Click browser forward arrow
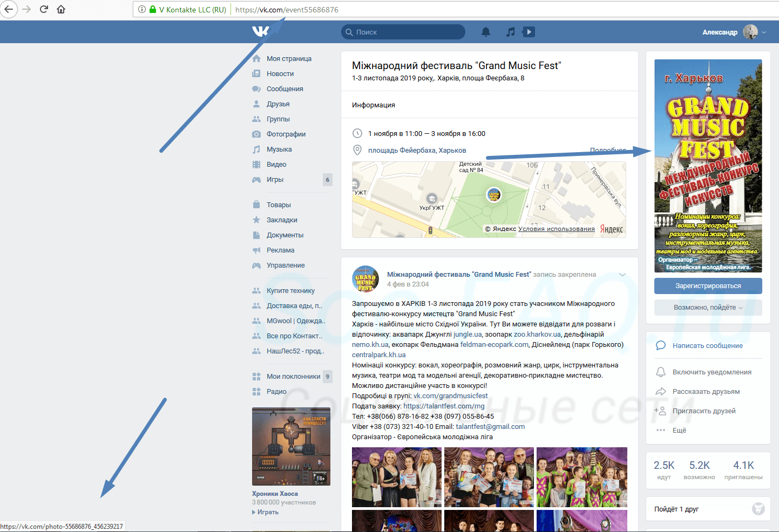The height and width of the screenshot is (532, 779). pos(26,9)
